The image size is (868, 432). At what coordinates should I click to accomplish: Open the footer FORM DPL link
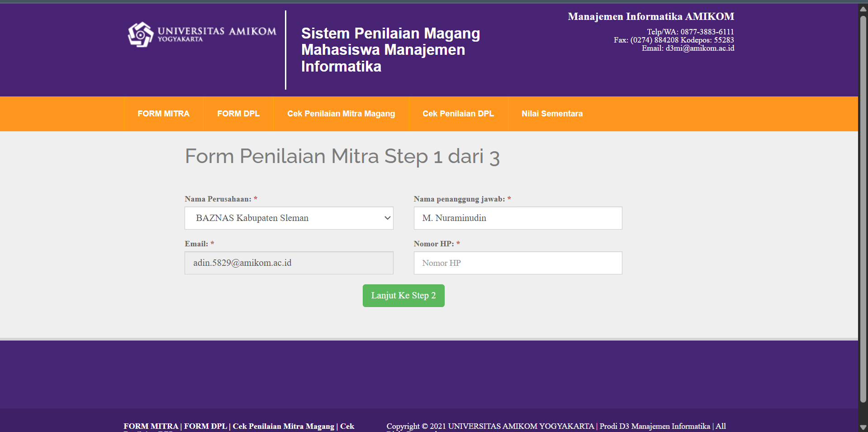coord(205,426)
